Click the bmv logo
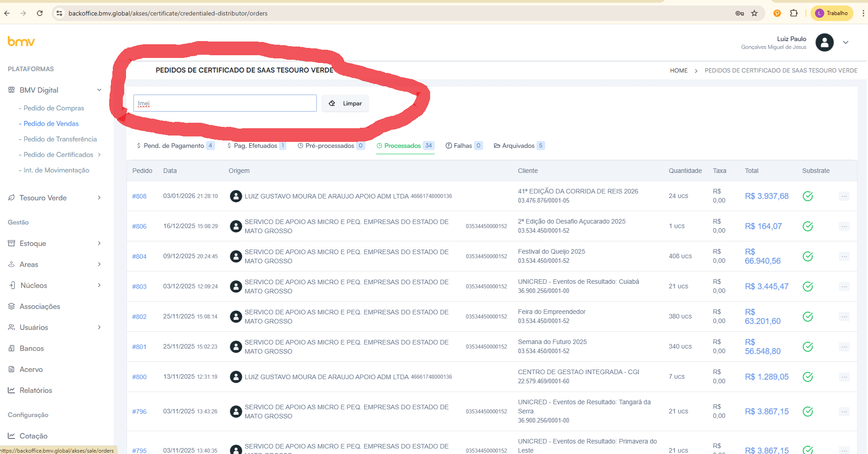 coord(21,42)
